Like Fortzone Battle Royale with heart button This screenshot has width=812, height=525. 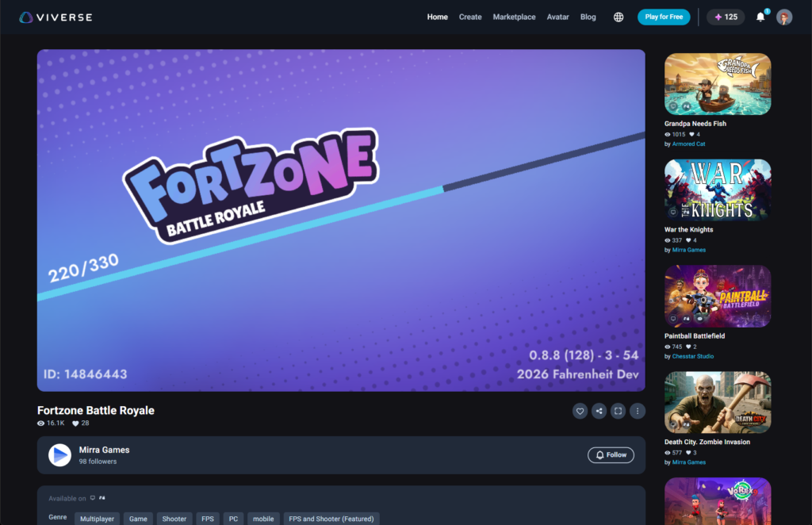pos(580,411)
